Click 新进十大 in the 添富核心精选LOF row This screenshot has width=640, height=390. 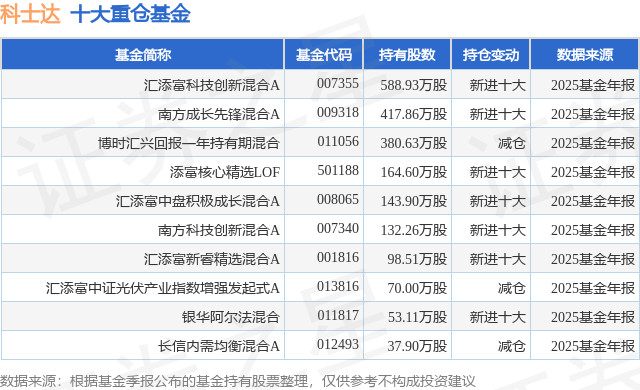coord(498,172)
